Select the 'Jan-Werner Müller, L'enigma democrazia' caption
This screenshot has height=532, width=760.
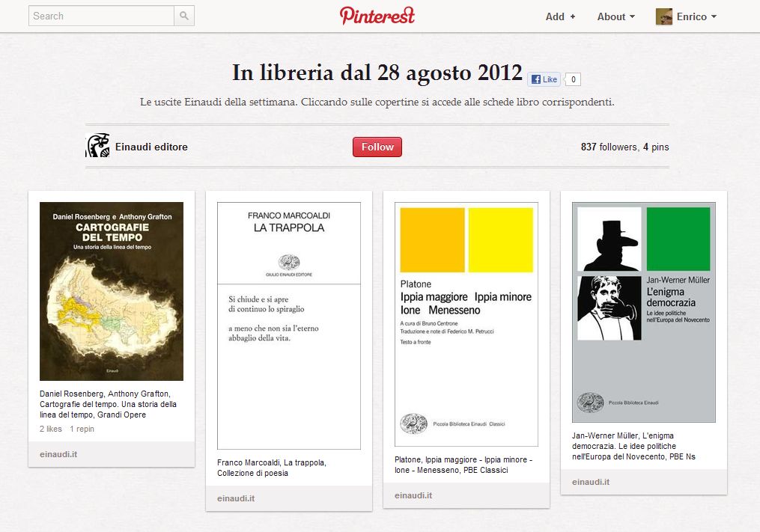tap(633, 446)
